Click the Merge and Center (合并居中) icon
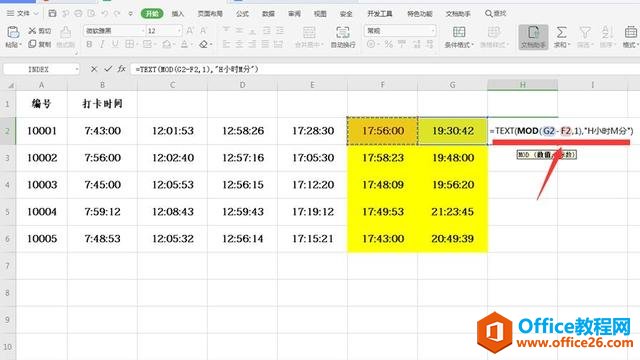Viewport: 640px width, 360px height. tap(309, 32)
